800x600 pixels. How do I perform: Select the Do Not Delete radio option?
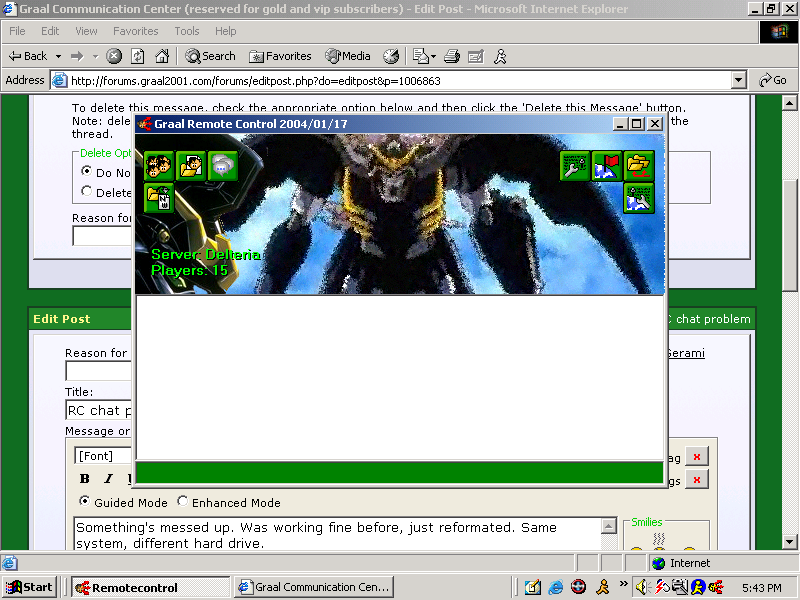coord(87,171)
